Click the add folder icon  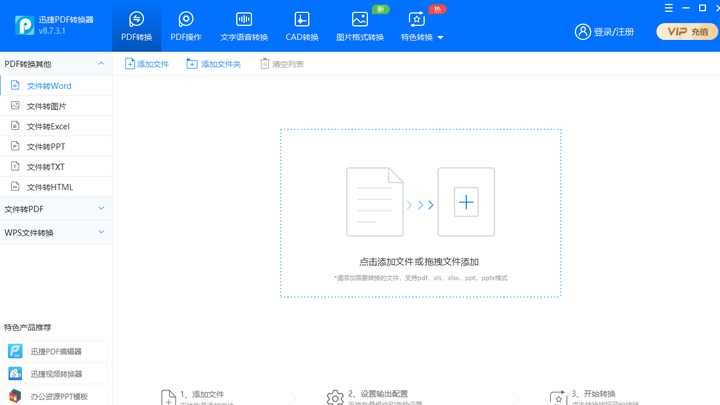191,64
